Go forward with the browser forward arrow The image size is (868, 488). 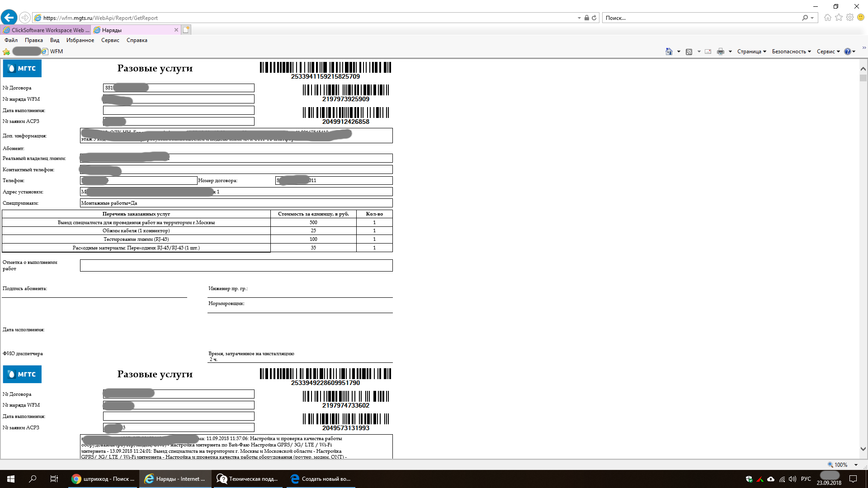(25, 18)
